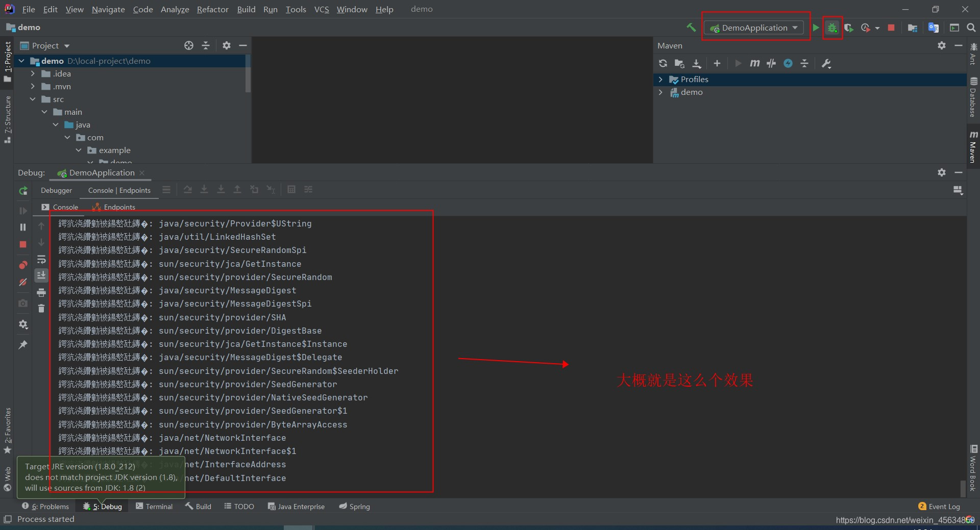Screen dimensions: 980x530
Task: Restore layout icon in debug panel
Action: coord(958,190)
